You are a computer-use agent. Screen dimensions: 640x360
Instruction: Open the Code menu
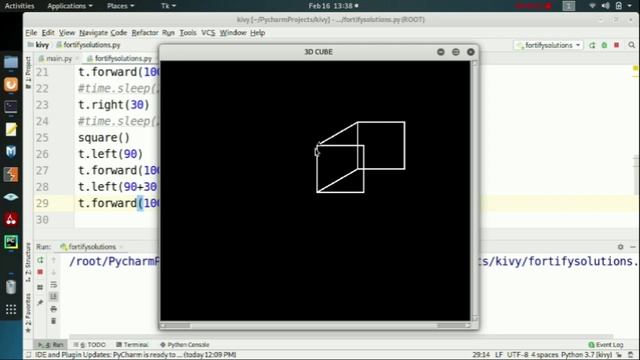pyautogui.click(x=119, y=33)
